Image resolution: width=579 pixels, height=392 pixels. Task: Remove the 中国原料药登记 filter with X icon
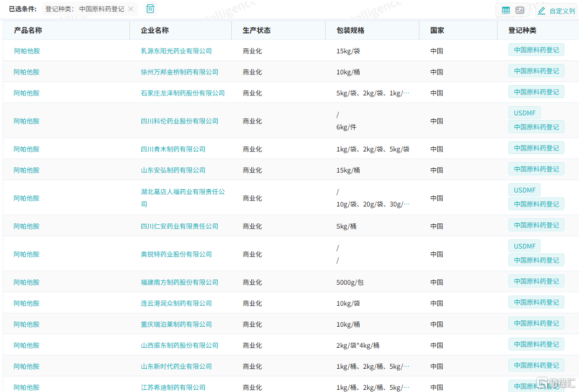[x=130, y=9]
